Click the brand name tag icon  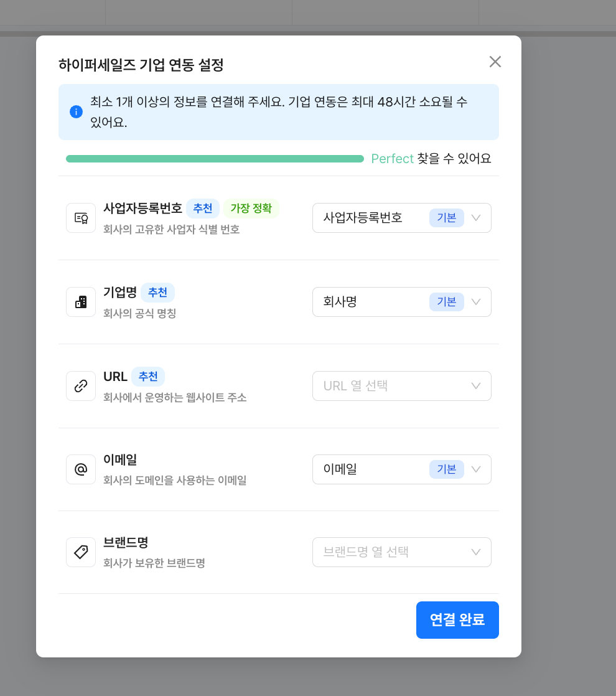tap(81, 552)
